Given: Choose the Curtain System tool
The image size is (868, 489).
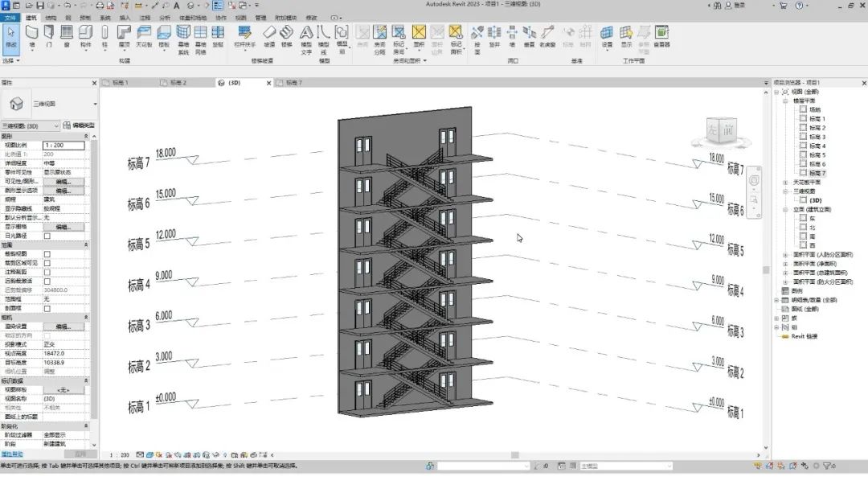Looking at the screenshot, I should 183,40.
